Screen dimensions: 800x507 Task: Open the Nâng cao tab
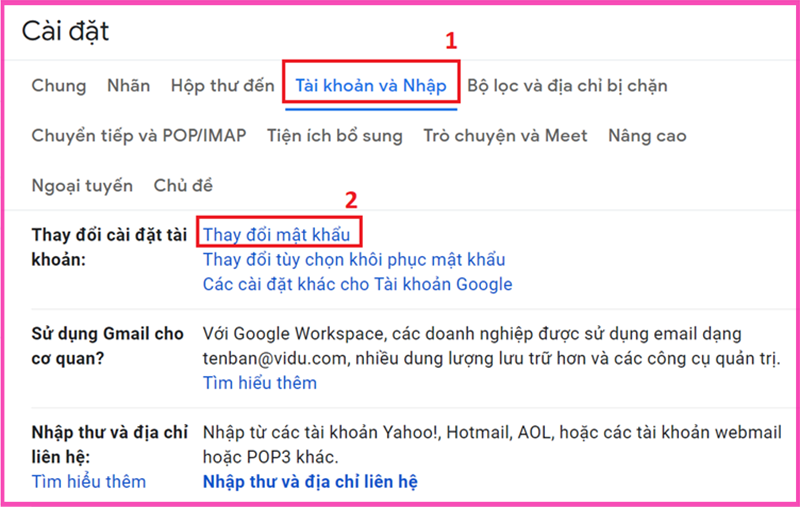click(647, 135)
